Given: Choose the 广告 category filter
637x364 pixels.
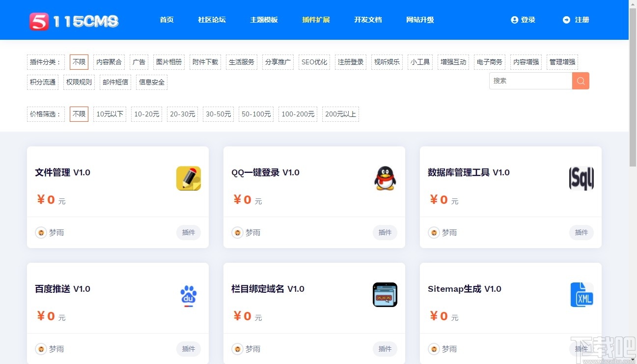Looking at the screenshot, I should click(139, 62).
